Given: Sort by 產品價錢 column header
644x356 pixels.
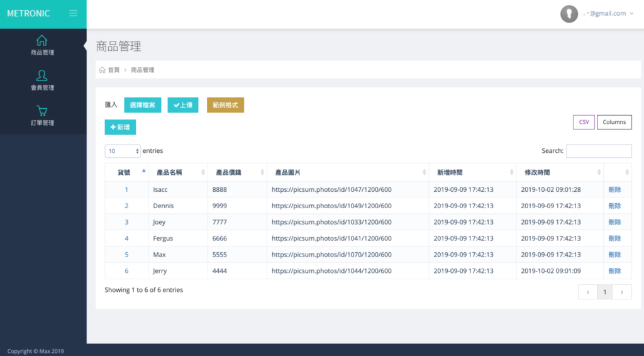Looking at the screenshot, I should click(x=237, y=172).
